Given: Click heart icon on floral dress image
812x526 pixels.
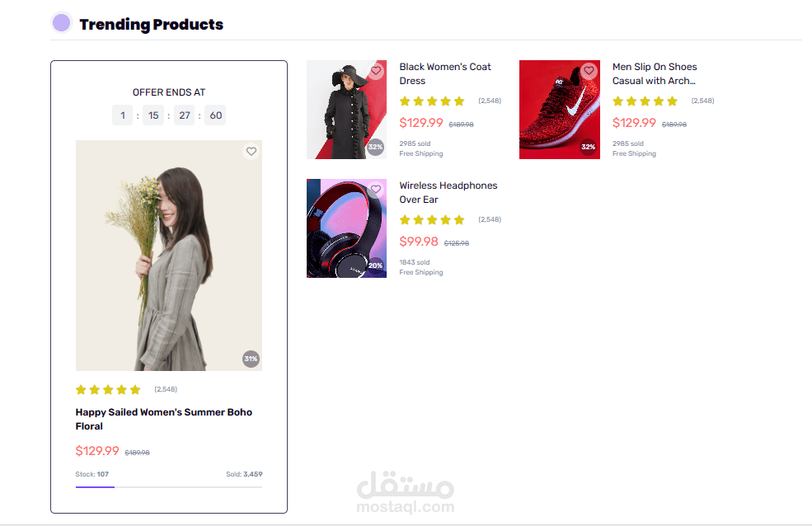Looking at the screenshot, I should point(251,152).
